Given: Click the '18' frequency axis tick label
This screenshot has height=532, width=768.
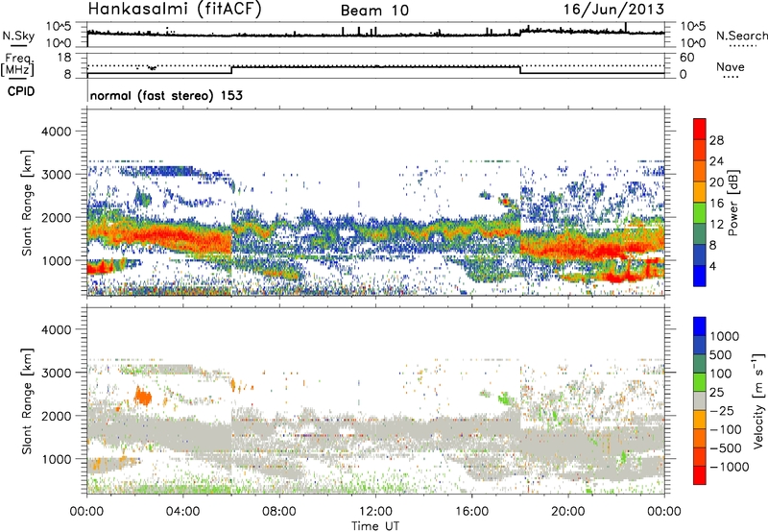Looking at the screenshot, I should (64, 58).
